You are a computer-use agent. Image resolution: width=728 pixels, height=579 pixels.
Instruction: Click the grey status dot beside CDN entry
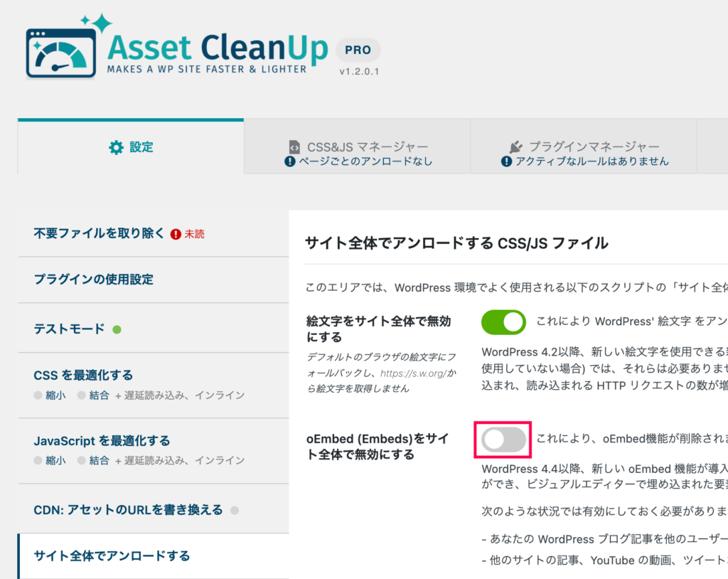coord(235,510)
